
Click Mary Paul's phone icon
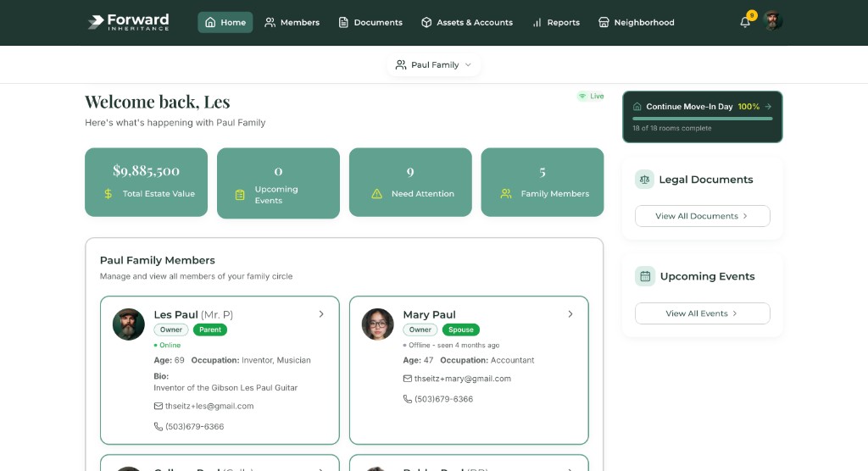(x=408, y=399)
